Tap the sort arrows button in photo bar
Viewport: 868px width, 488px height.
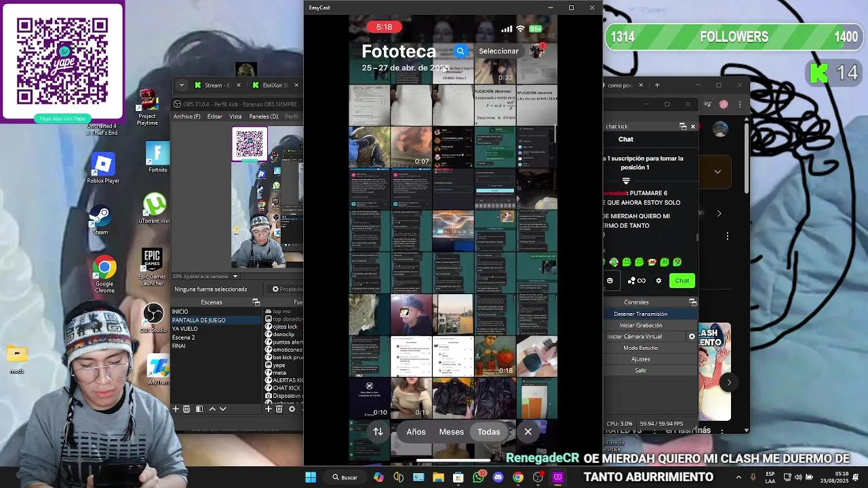point(378,432)
